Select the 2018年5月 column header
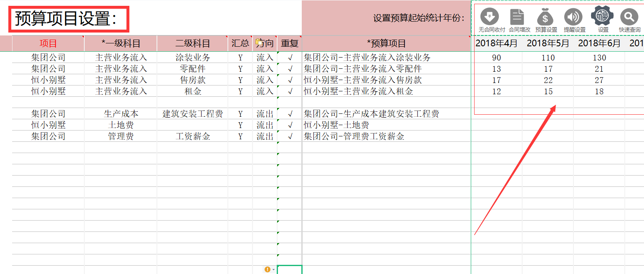This screenshot has width=644, height=274. pos(548,43)
